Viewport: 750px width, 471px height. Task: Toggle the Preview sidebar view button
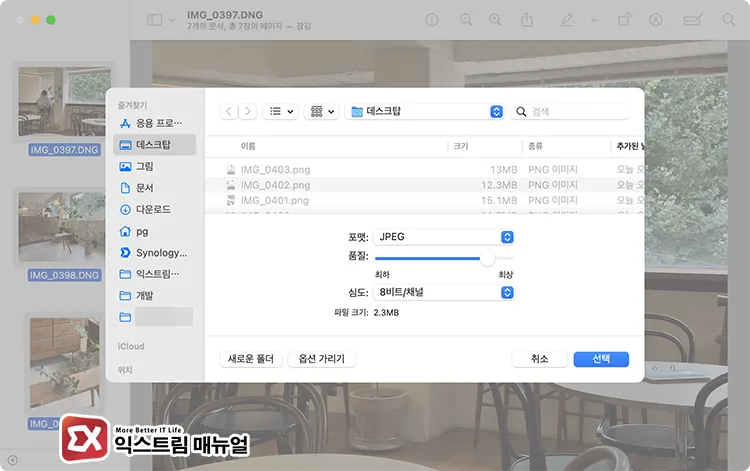154,20
